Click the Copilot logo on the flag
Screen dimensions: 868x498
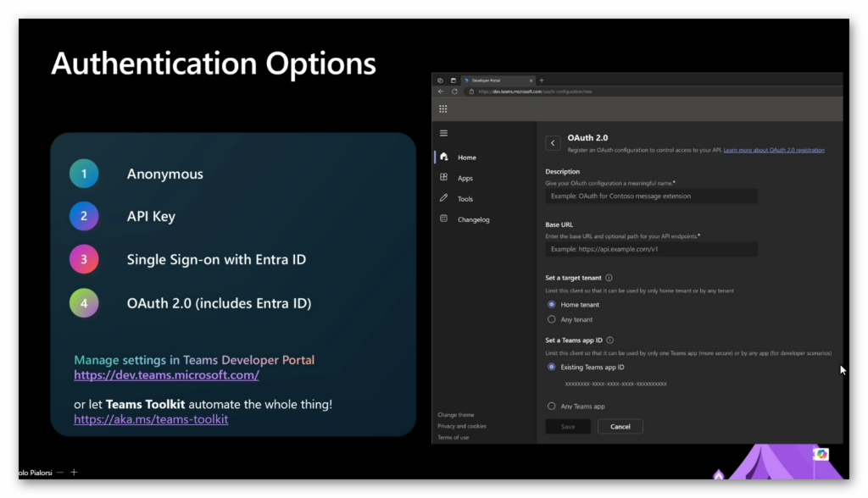tap(821, 454)
